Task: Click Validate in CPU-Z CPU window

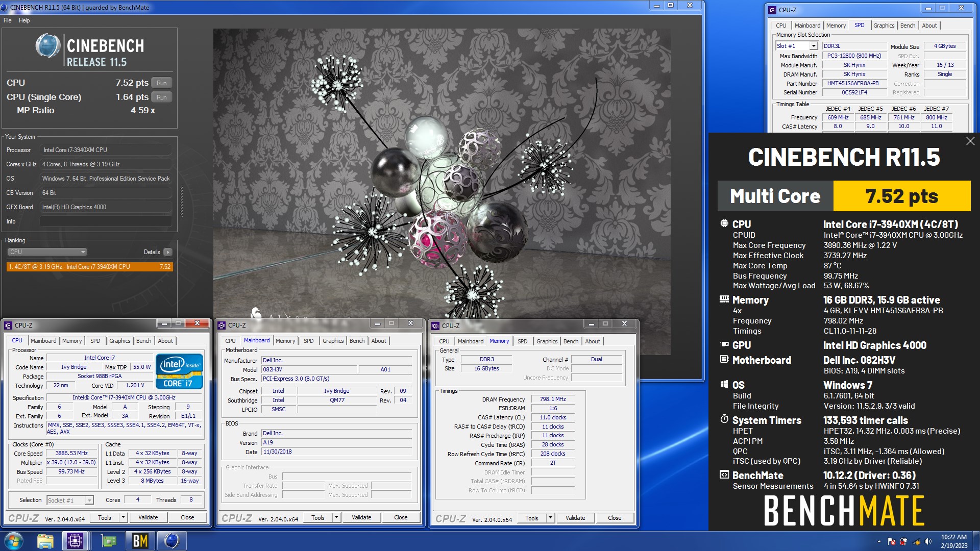Action: 148,517
